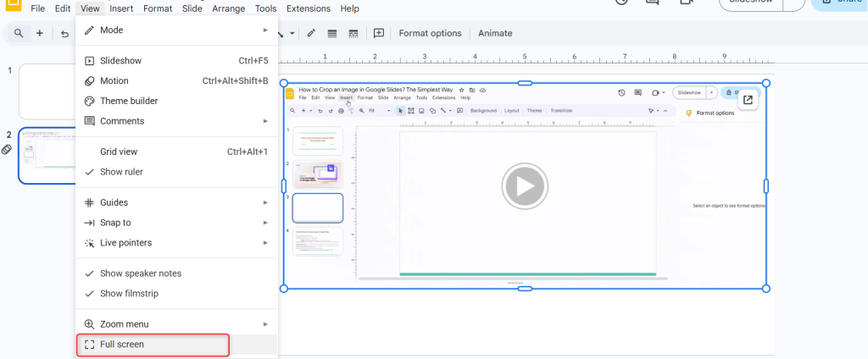The image size is (868, 359).
Task: Click the Animate toolbar button
Action: tap(495, 33)
